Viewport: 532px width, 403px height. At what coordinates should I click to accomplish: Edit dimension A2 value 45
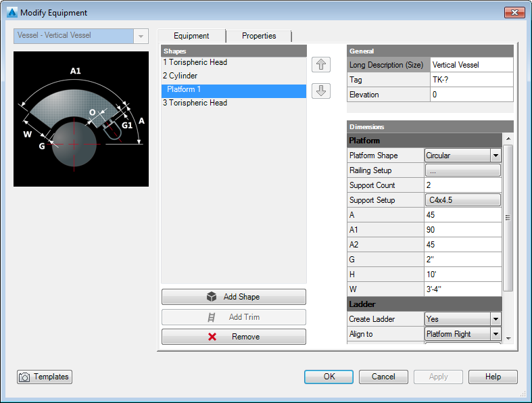[x=463, y=245]
